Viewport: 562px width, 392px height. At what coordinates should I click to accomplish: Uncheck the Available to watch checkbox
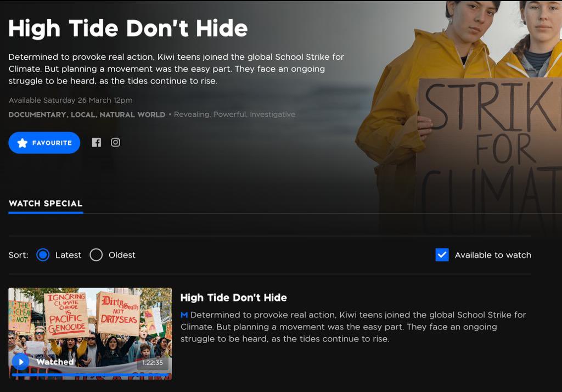[x=442, y=255]
